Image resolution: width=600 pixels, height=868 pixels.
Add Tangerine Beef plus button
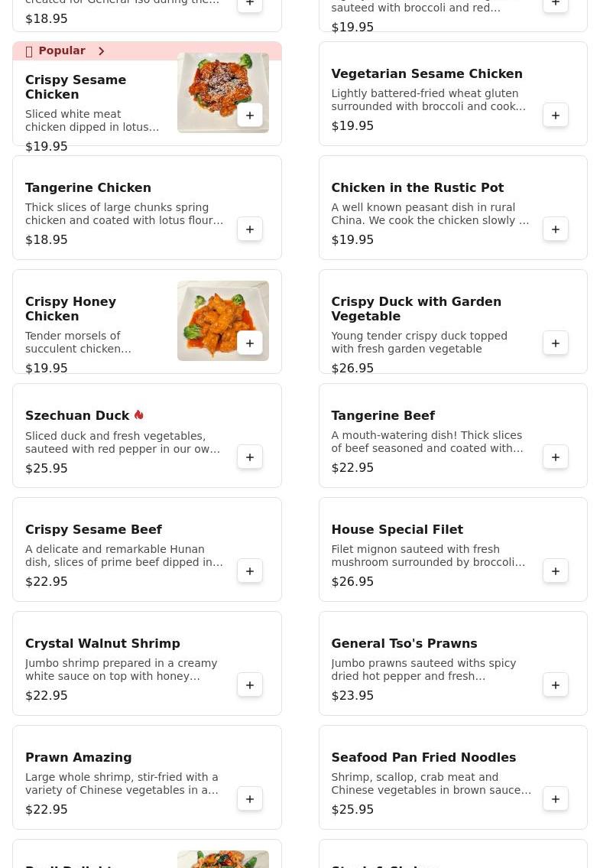(555, 457)
